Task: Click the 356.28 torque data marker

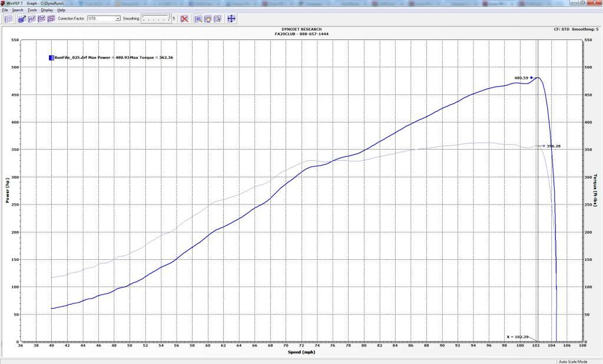Action: click(x=544, y=145)
